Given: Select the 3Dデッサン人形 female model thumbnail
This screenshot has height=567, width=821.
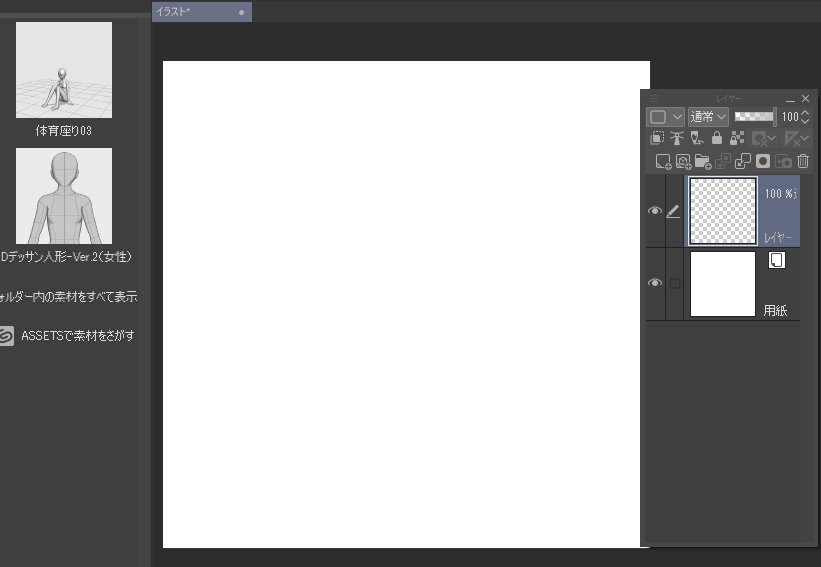Looking at the screenshot, I should (64, 196).
